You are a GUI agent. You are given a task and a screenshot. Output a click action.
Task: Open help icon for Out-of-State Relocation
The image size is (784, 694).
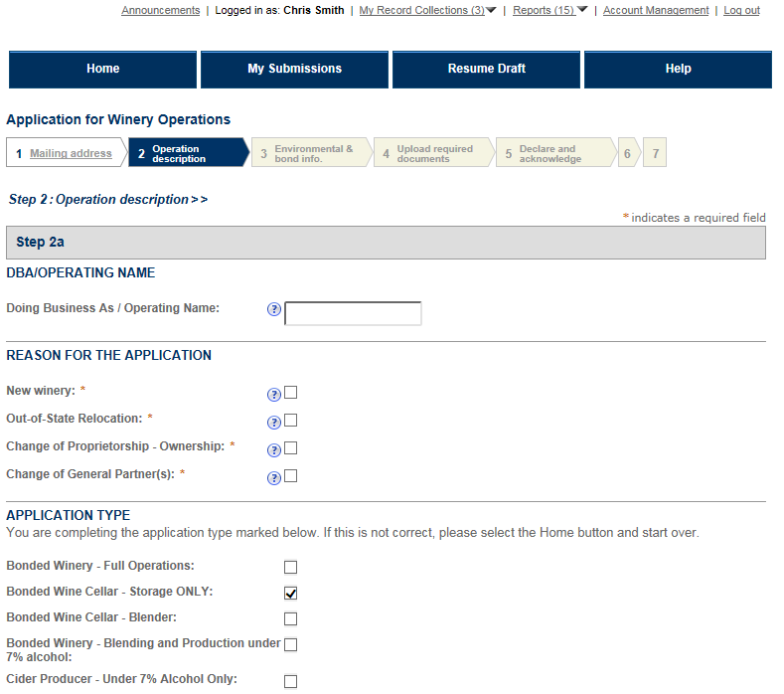(274, 423)
